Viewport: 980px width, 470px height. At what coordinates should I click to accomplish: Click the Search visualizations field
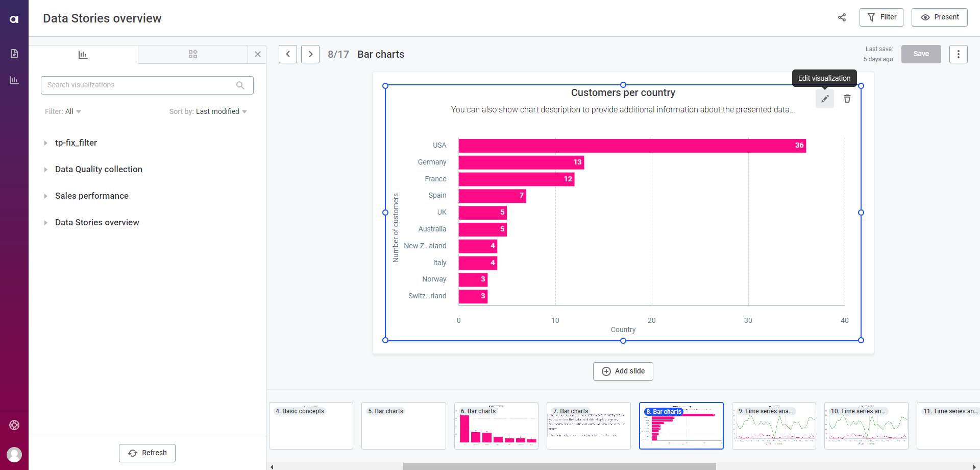pos(140,85)
